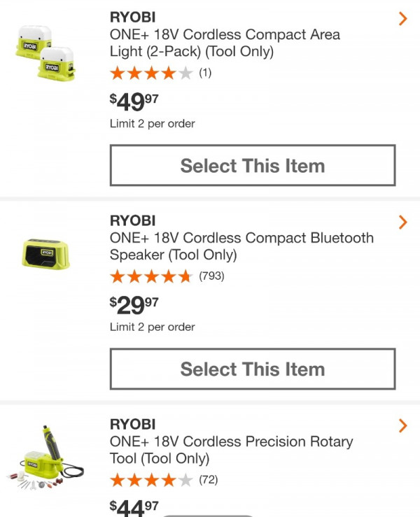Viewport: 420px width, 517px height.
Task: Open the (793) reviews count
Action: point(211,276)
